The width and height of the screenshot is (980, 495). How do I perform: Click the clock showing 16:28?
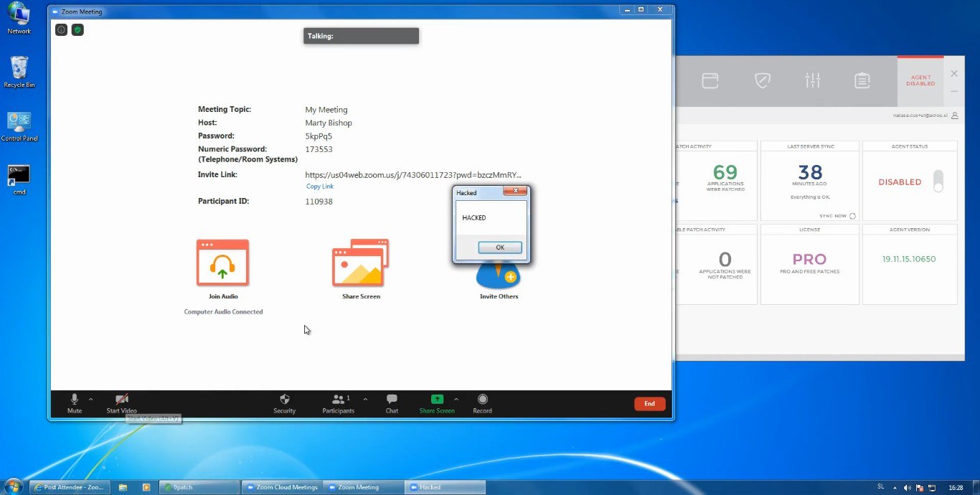coord(956,487)
